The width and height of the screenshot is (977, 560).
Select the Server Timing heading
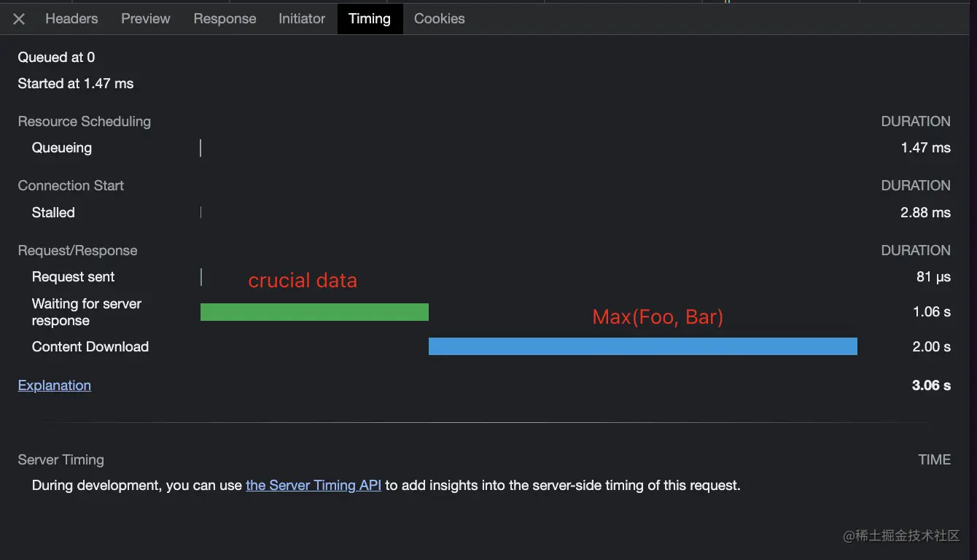[x=61, y=460]
